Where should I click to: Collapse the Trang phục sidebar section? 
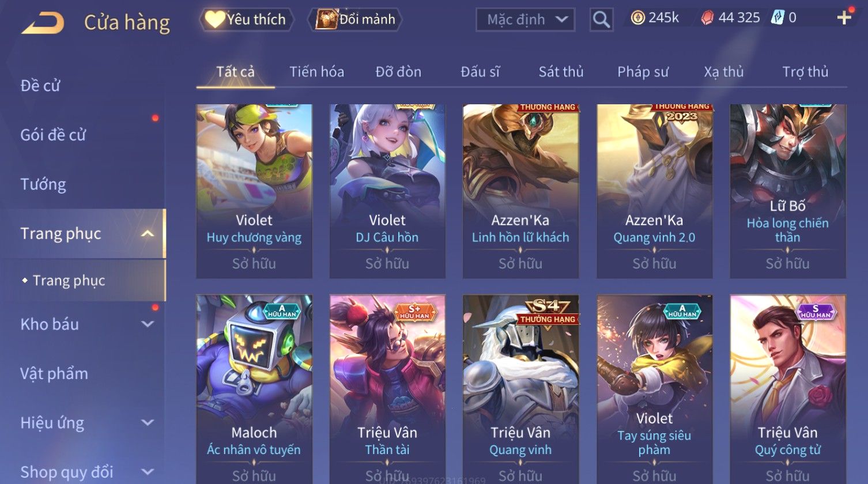(148, 234)
